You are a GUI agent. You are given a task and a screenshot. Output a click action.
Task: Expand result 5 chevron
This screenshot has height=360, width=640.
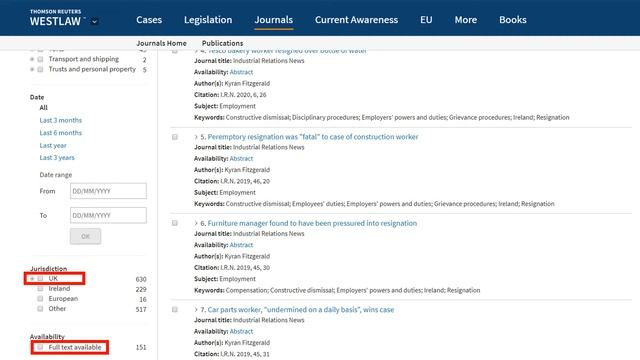click(196, 137)
